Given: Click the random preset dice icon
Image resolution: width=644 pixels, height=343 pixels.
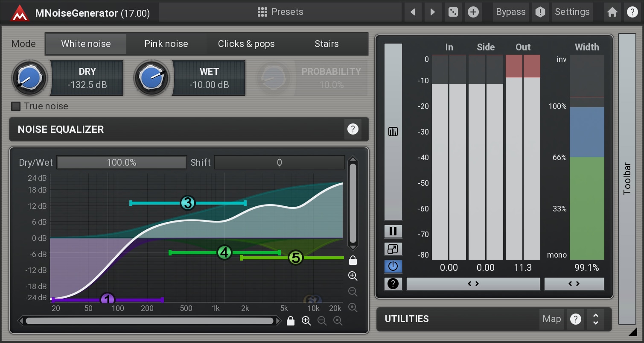Looking at the screenshot, I should pyautogui.click(x=452, y=12).
